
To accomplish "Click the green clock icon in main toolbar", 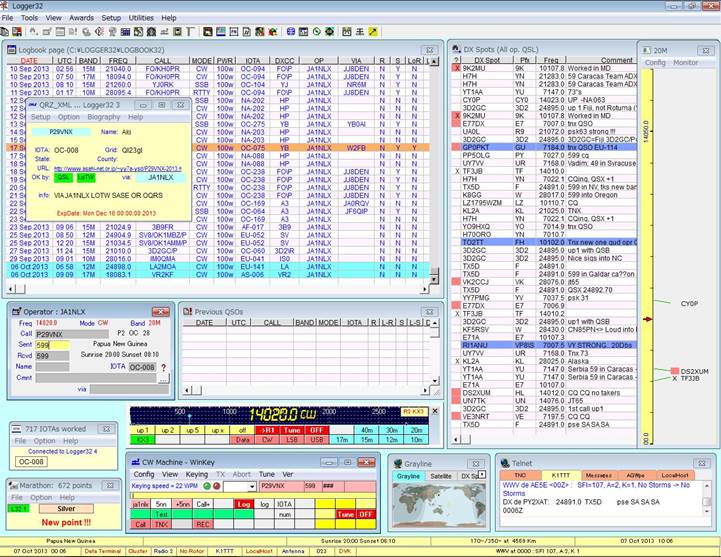I will tap(316, 32).
